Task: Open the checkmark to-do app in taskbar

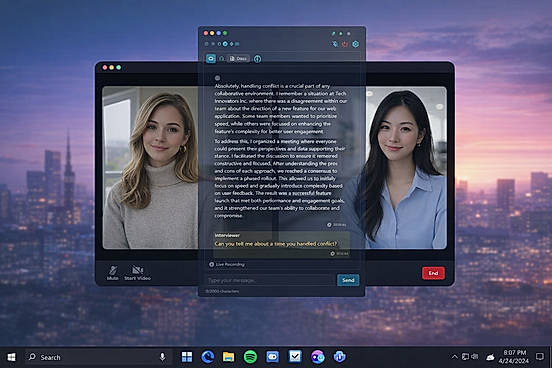Action: click(x=295, y=356)
